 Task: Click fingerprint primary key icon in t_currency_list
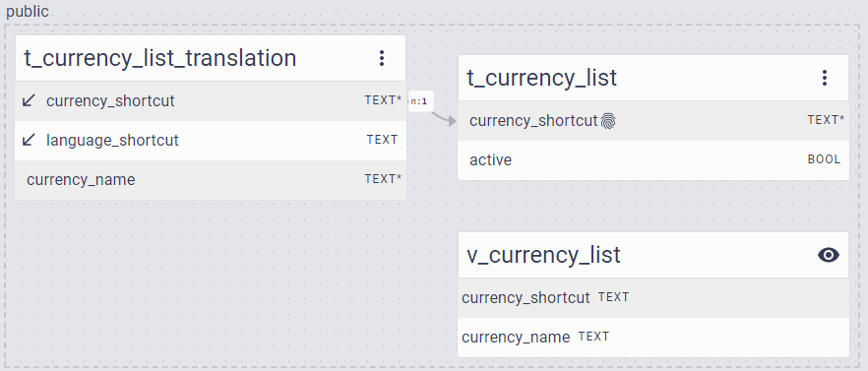point(608,121)
